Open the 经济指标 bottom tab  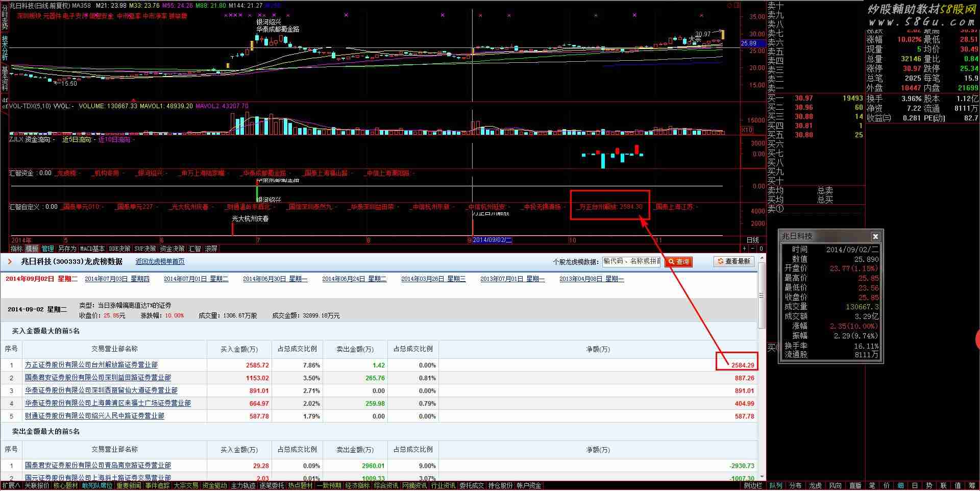click(357, 485)
